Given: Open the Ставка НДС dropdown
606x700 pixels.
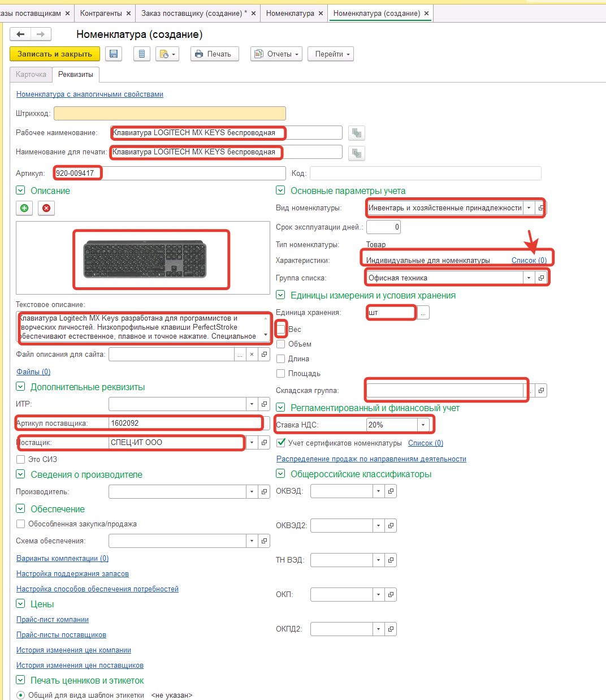Looking at the screenshot, I should pos(423,425).
